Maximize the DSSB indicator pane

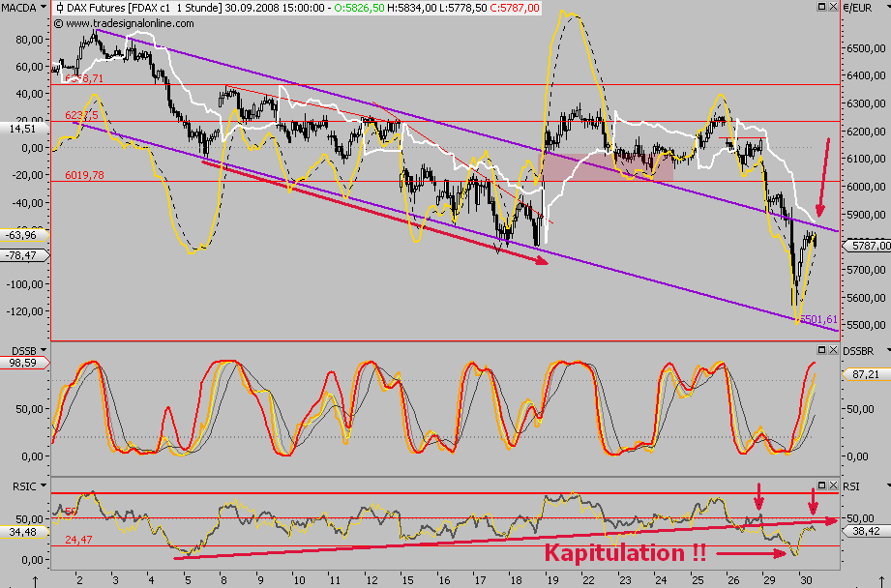tap(821, 349)
